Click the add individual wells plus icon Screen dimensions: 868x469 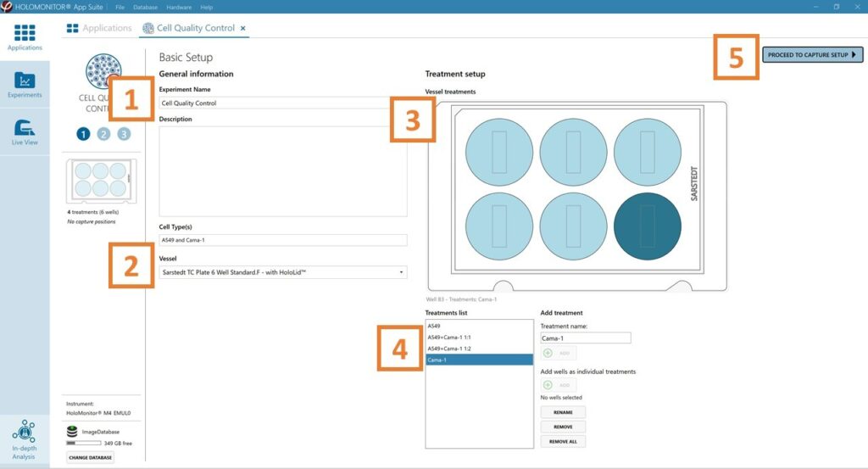coord(548,385)
